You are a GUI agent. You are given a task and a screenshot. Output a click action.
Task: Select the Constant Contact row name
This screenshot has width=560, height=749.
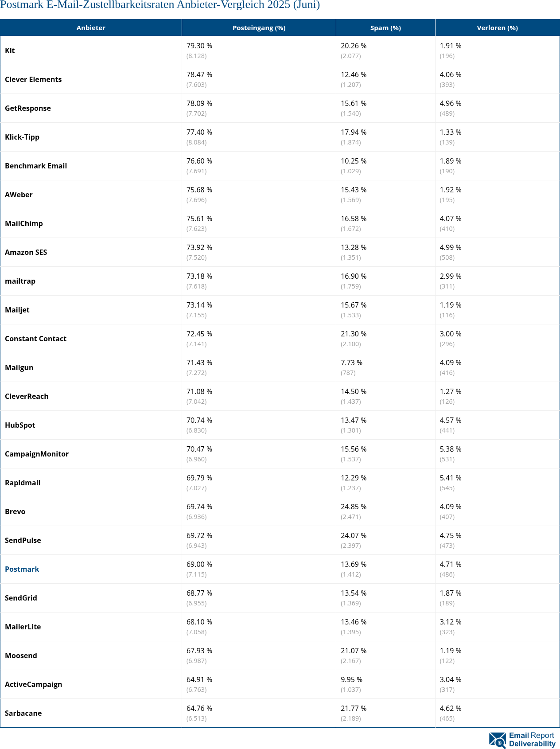(35, 339)
